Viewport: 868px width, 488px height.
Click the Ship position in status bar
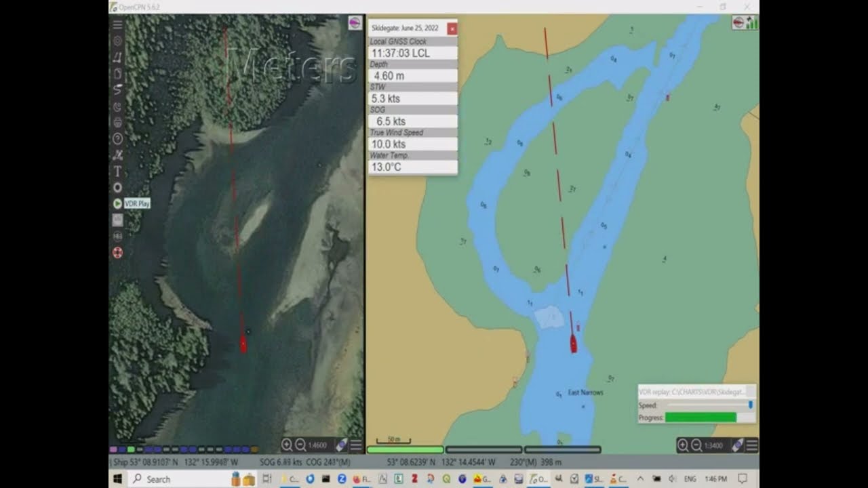[x=175, y=462]
